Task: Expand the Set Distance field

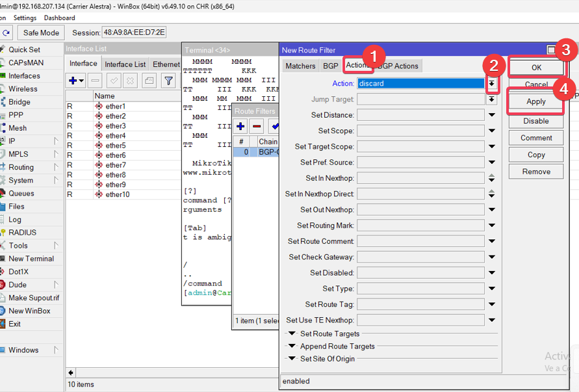Action: click(x=492, y=115)
